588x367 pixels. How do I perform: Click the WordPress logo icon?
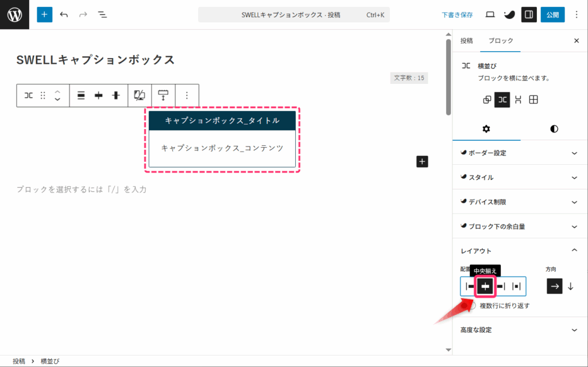[x=14, y=14]
